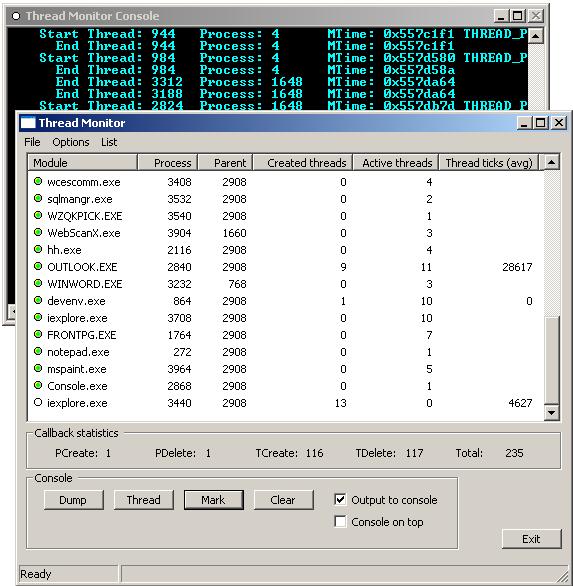Select the notepad.exe row name
The width and height of the screenshot is (573, 586).
point(78,352)
